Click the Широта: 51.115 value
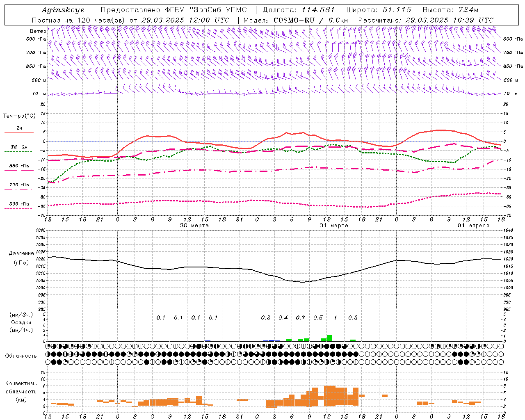The width and height of the screenshot is (525, 420). (x=379, y=10)
